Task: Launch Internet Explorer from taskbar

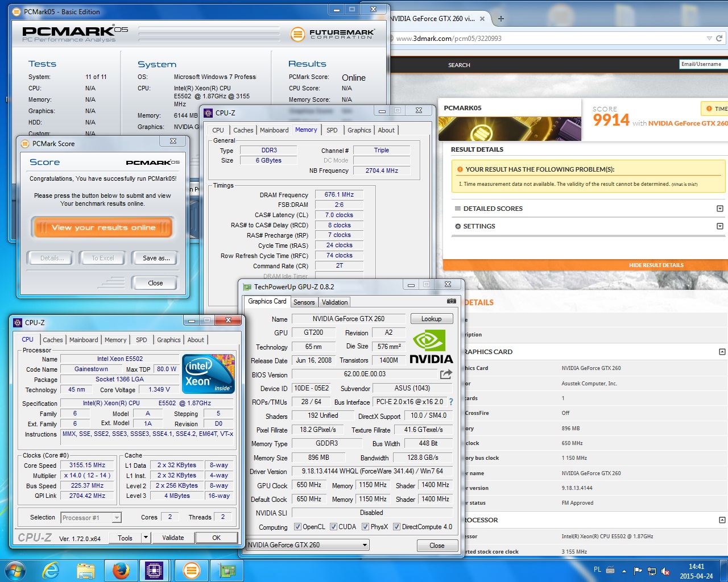Action: click(51, 570)
